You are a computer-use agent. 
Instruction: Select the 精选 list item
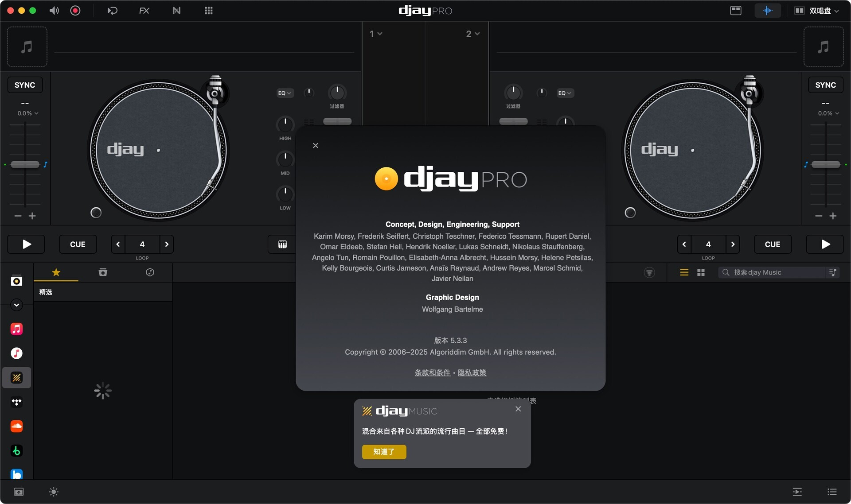click(103, 292)
